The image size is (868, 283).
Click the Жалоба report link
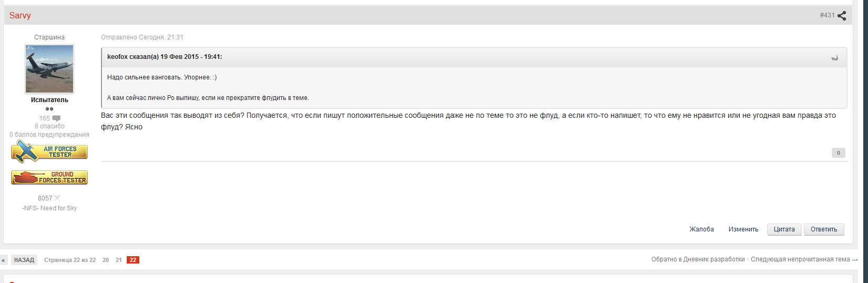[701, 229]
